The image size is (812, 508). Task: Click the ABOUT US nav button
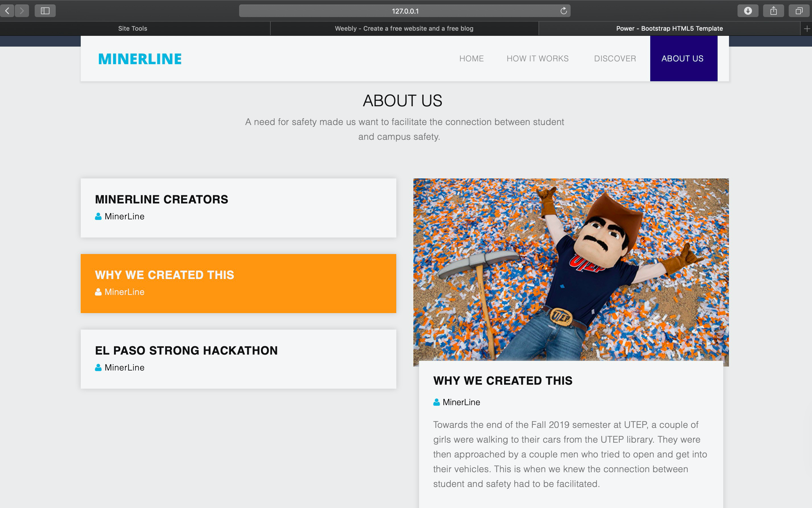pyautogui.click(x=683, y=59)
